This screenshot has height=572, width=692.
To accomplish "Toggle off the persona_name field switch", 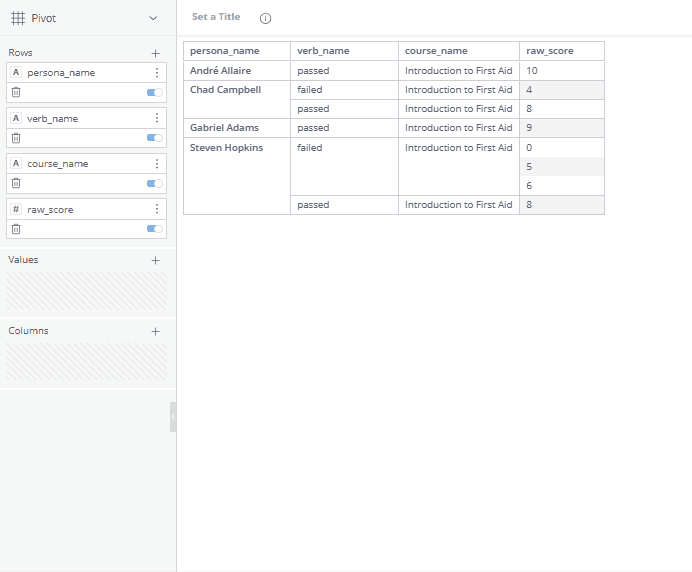I will pos(154,92).
